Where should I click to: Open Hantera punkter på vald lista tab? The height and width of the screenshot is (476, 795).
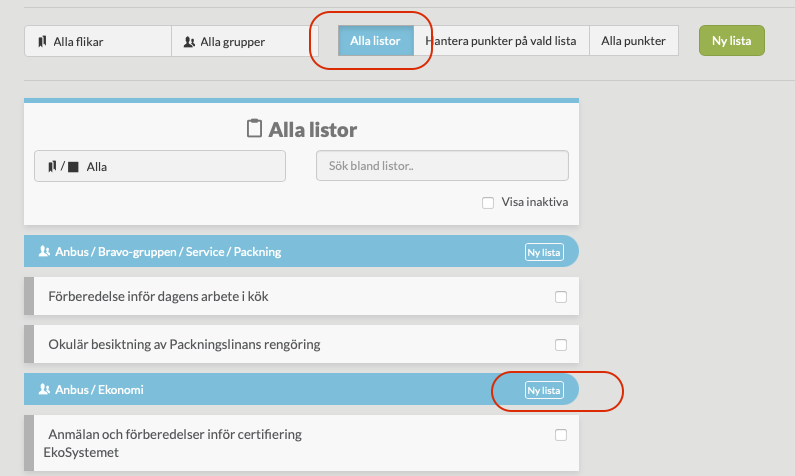click(500, 41)
